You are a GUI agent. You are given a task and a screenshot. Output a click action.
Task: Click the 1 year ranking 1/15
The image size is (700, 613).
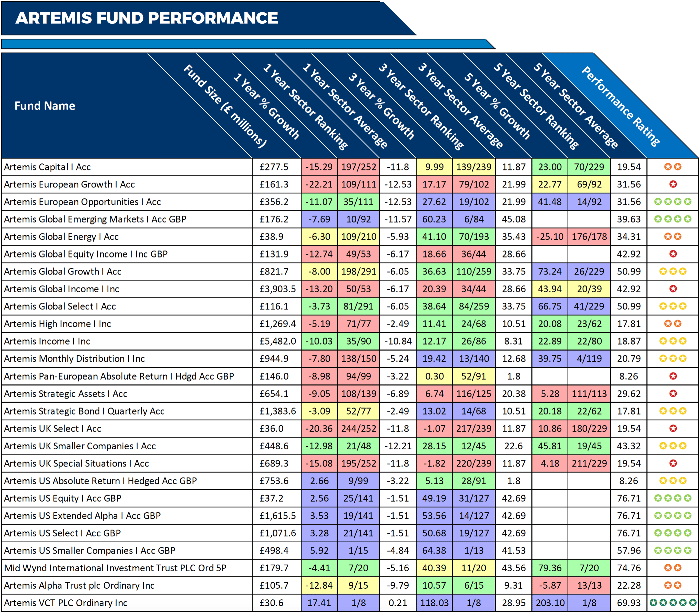[359, 551]
